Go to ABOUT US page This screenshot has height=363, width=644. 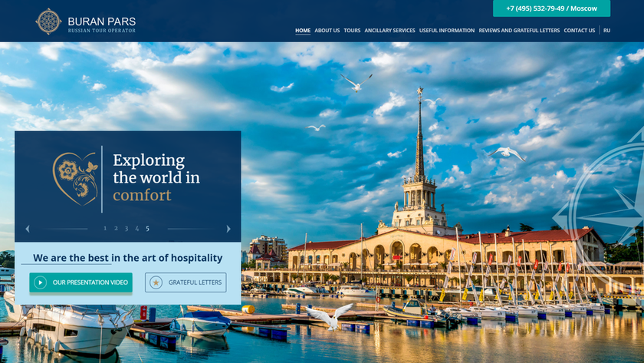[x=327, y=31]
